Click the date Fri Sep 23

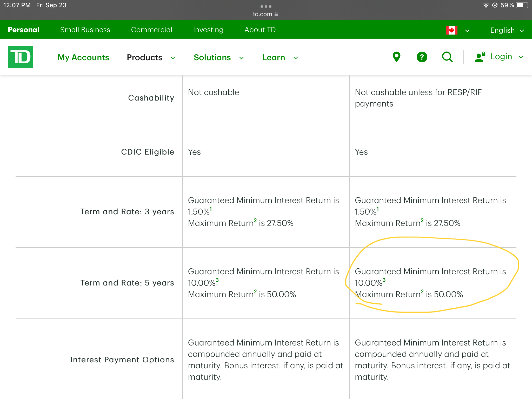click(x=51, y=5)
